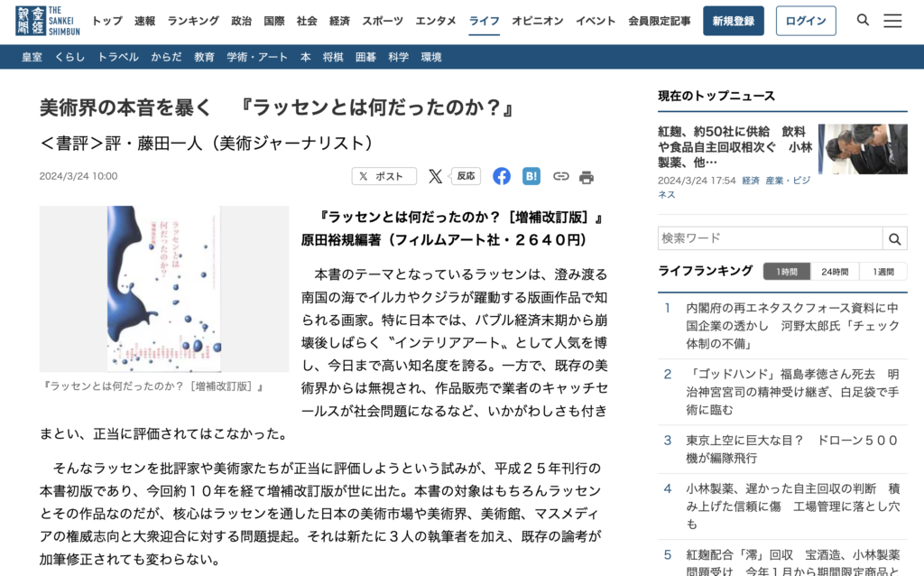Open スポーツ sports section
This screenshot has height=576, width=924.
coord(383,21)
